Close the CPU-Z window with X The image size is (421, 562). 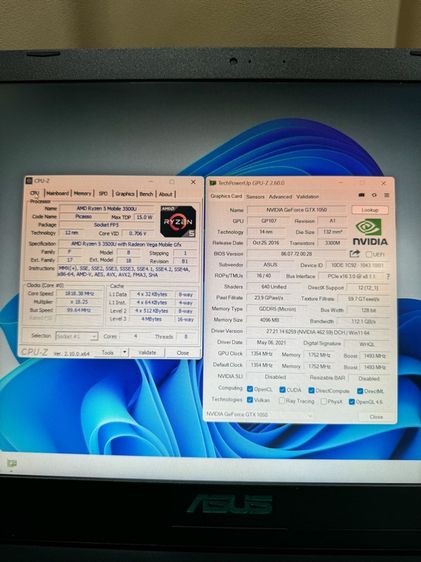pyautogui.click(x=193, y=182)
